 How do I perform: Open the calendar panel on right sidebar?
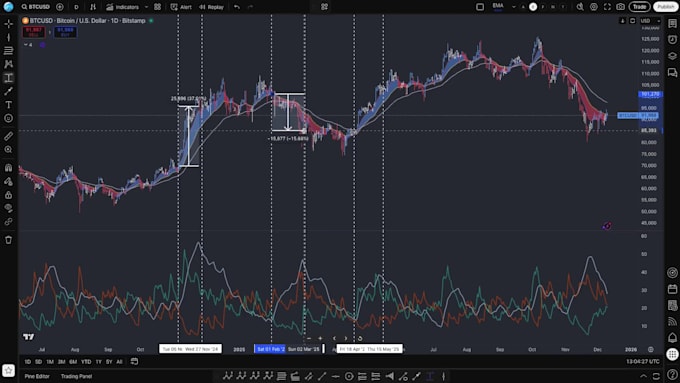point(672,289)
